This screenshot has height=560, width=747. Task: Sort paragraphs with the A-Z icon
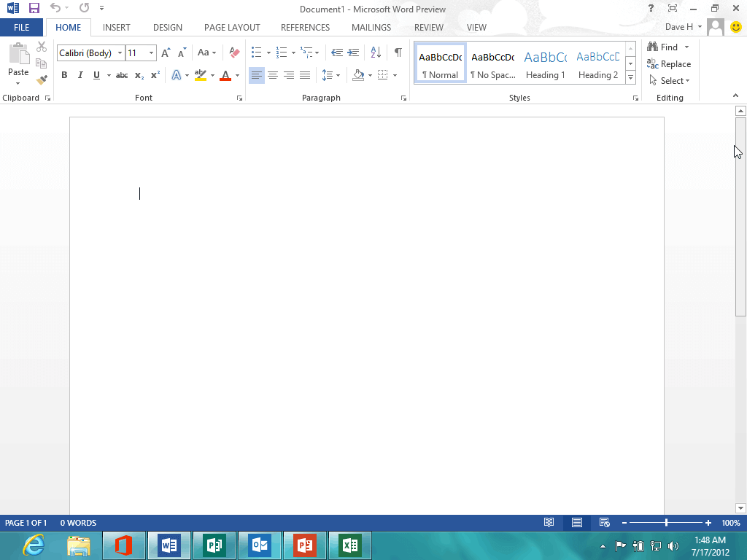tap(376, 52)
